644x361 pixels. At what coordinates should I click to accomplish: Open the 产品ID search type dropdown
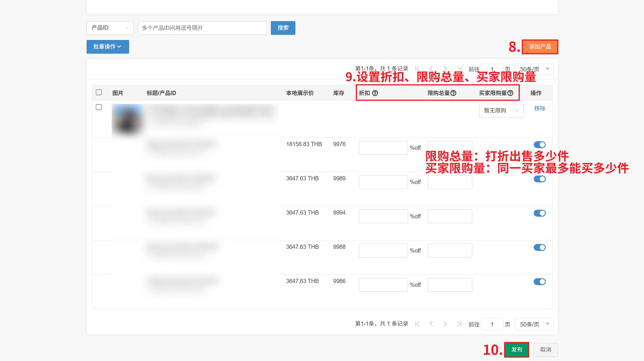tap(110, 28)
